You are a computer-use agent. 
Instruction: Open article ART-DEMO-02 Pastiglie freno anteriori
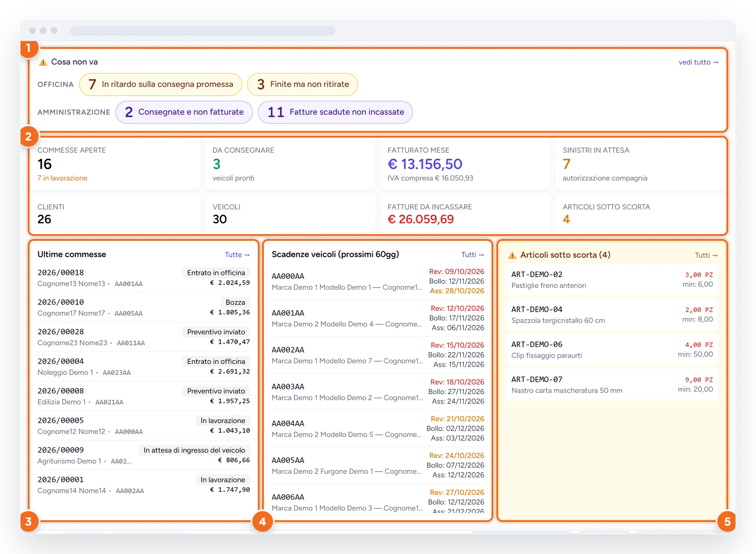pos(612,280)
